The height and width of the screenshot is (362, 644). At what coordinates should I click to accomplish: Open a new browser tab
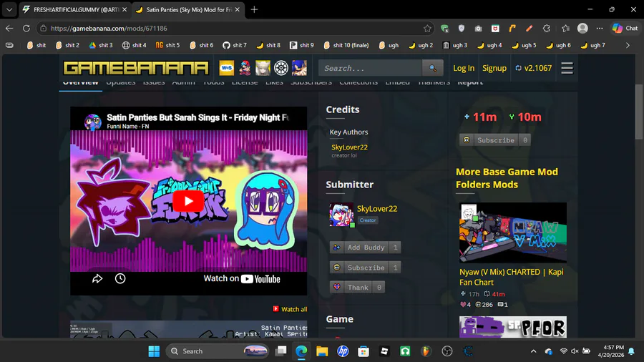(254, 9)
